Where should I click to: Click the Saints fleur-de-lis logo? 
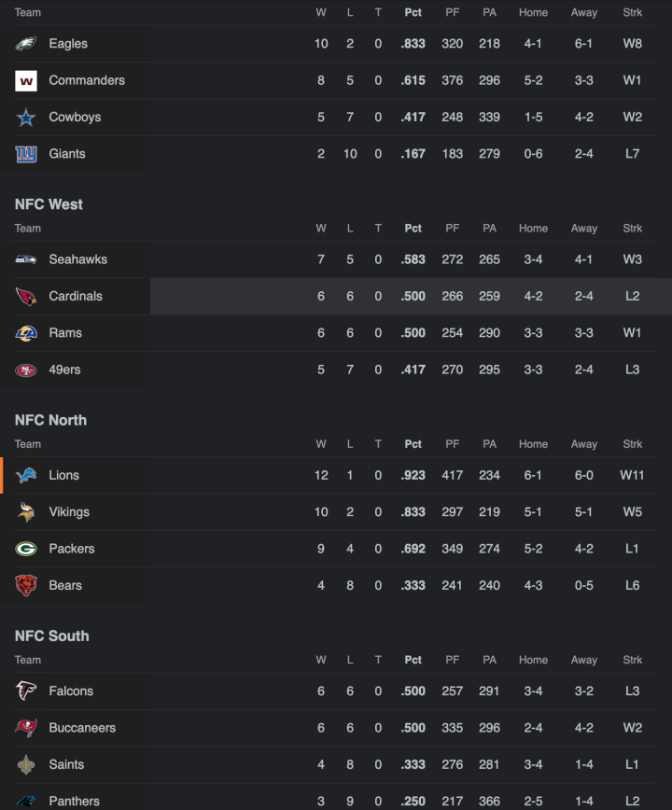point(26,764)
